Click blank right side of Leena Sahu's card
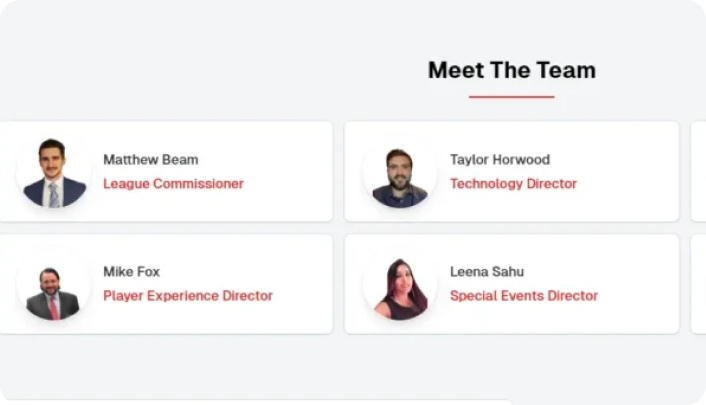 pos(640,284)
